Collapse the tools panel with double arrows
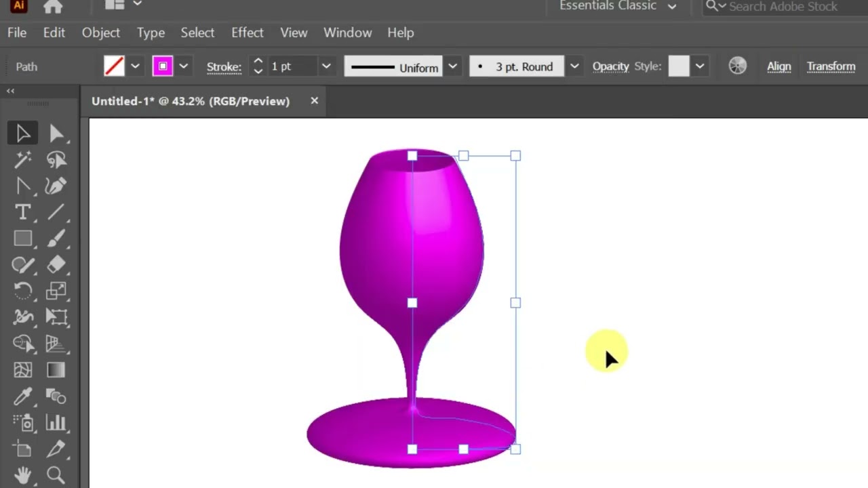The width and height of the screenshot is (868, 488). coord(11,90)
